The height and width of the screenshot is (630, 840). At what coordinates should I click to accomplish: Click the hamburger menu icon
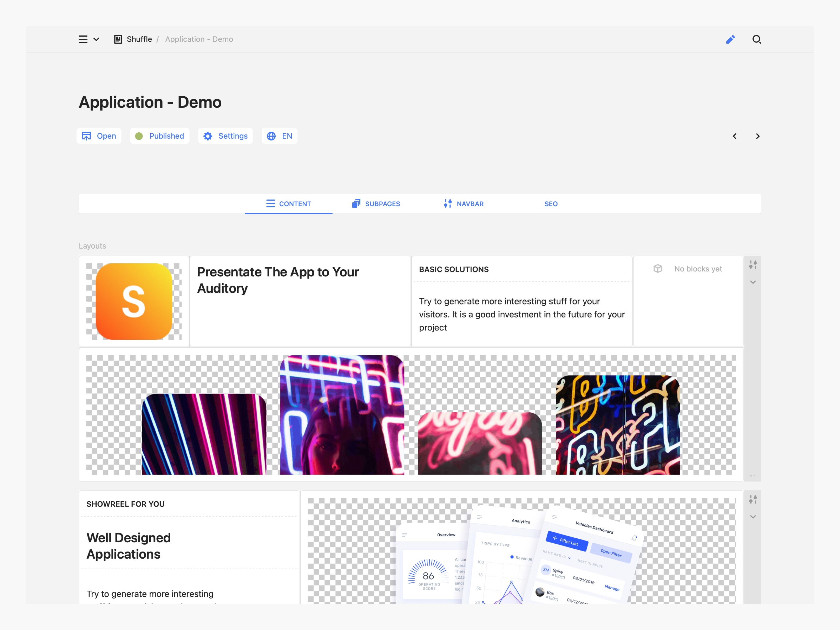click(83, 39)
